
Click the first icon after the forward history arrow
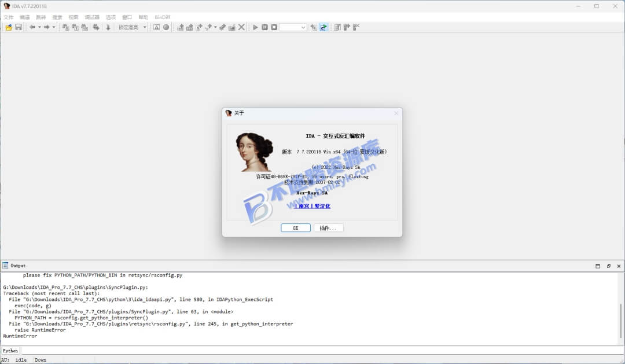(x=66, y=27)
